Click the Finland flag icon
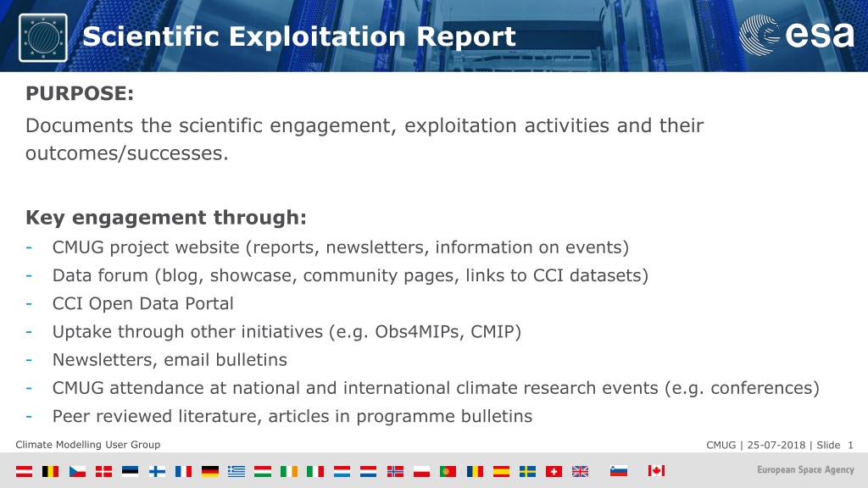The height and width of the screenshot is (488, 868). [157, 471]
